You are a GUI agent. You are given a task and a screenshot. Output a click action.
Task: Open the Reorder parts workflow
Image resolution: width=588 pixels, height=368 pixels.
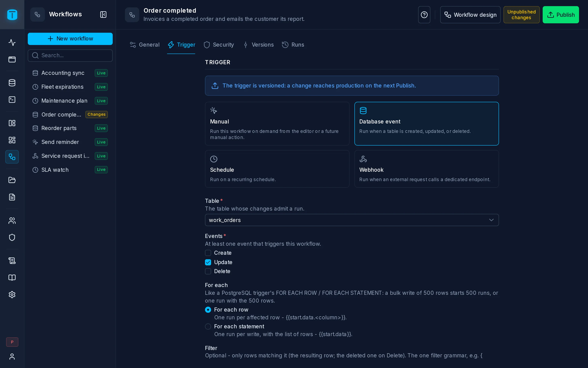click(x=70, y=128)
